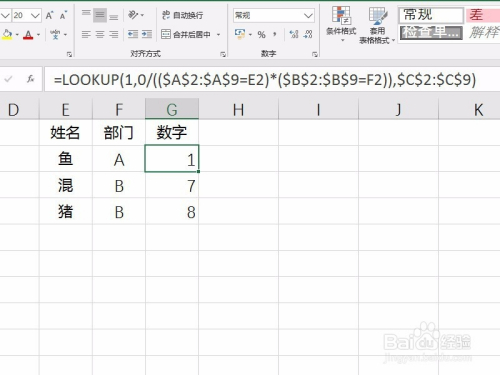Top align cell contents
Image resolution: width=500 pixels, height=375 pixels.
click(x=86, y=15)
